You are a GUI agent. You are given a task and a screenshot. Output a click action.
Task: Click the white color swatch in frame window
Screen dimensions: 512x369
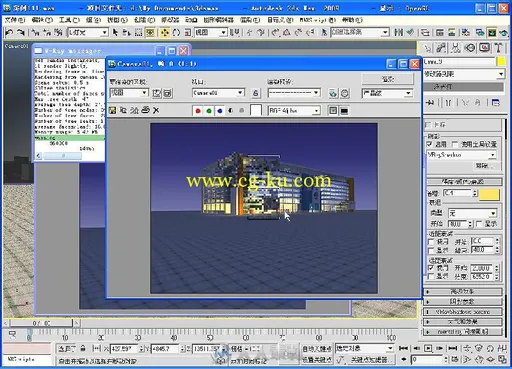click(x=256, y=110)
